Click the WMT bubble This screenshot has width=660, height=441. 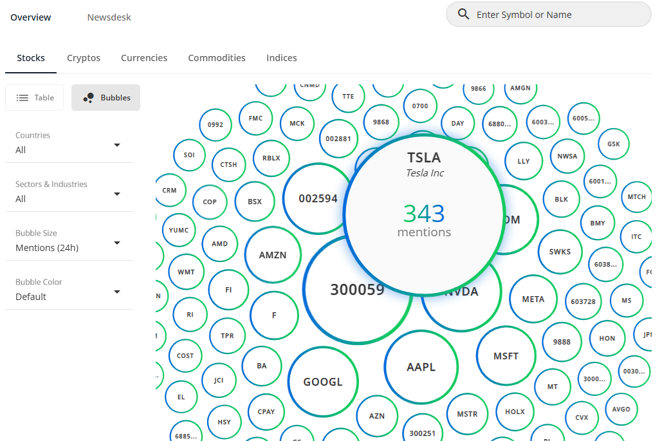point(186,272)
